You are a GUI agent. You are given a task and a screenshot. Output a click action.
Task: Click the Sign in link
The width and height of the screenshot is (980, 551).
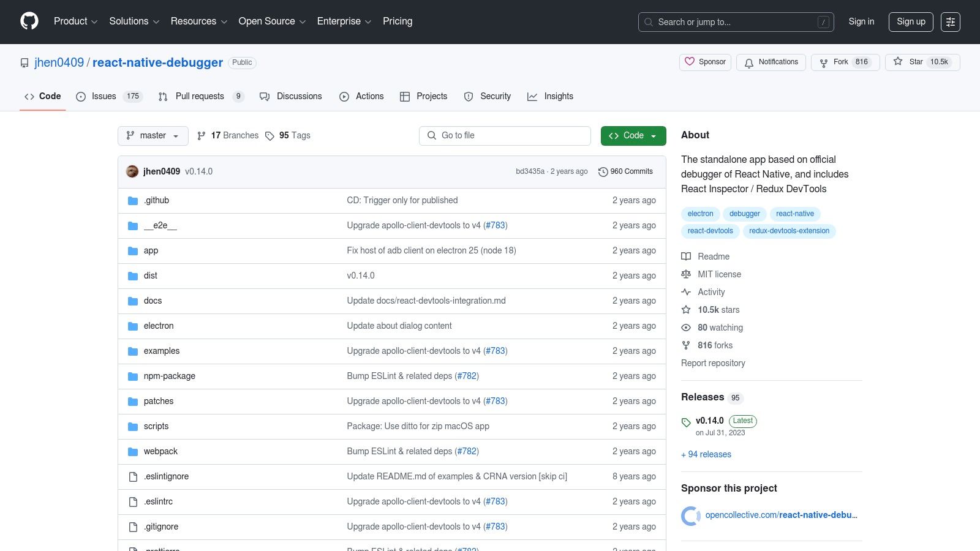[x=861, y=21]
